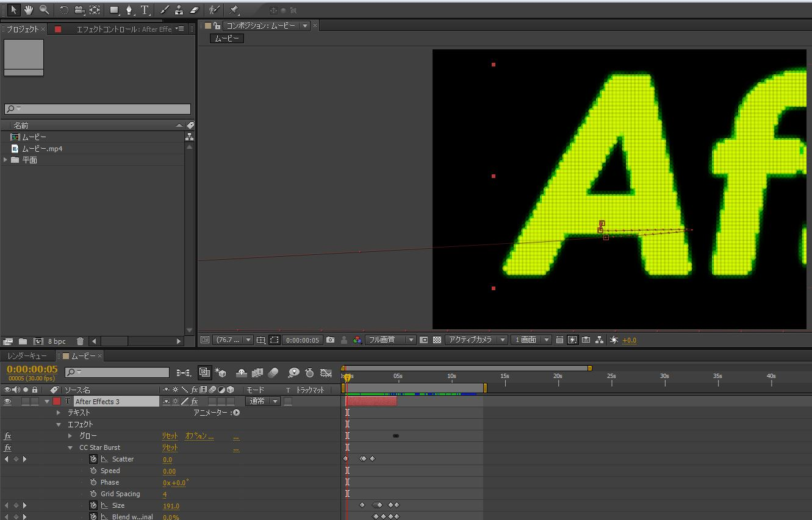Select the Clone Stamp tool
This screenshot has width=812, height=520.
click(x=179, y=10)
